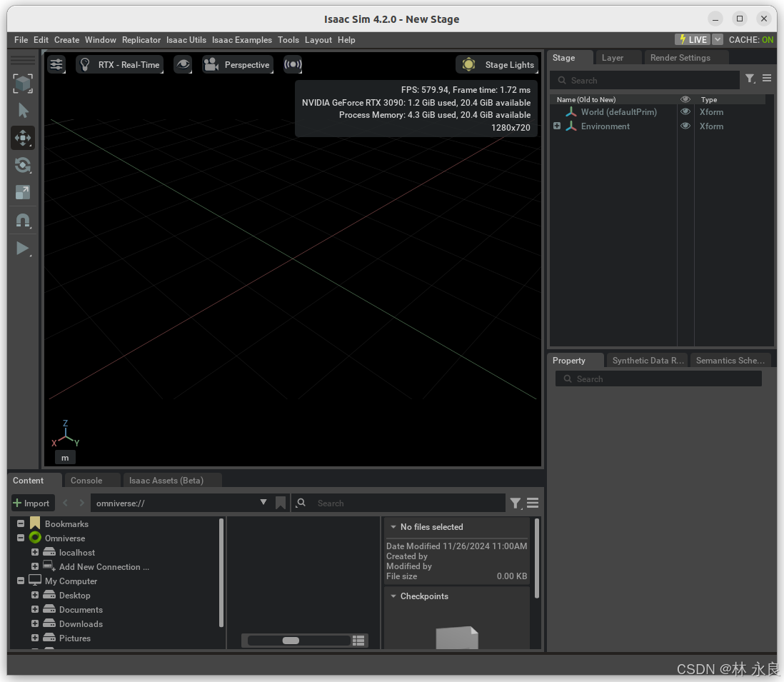Sort by Name (Old to New) header
Screen dimensions: 784x682
pos(586,99)
